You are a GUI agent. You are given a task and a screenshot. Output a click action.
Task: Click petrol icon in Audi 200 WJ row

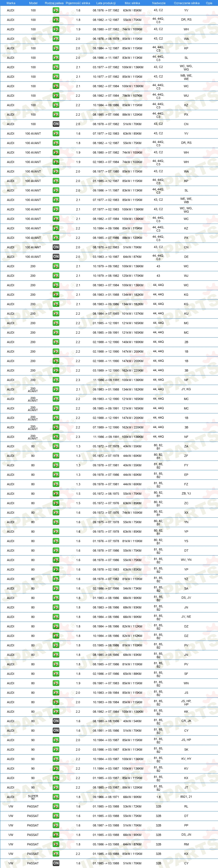point(56,276)
